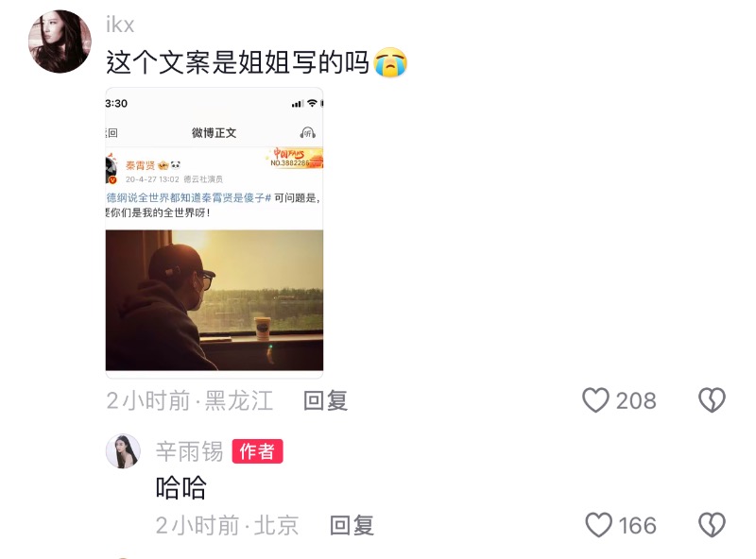The image size is (756, 559).
Task: Tap the headphone listen icon in the Weibo screenshot
Action: (308, 132)
